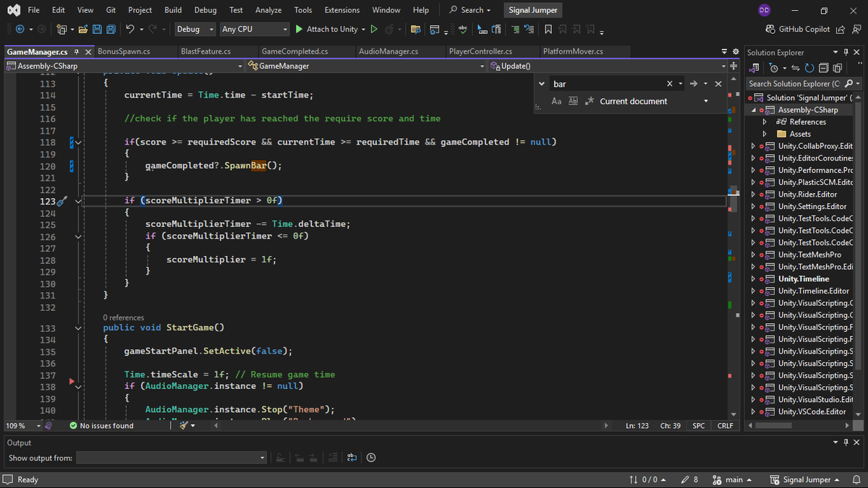Click the Navigate Backward arrow icon

(x=20, y=29)
